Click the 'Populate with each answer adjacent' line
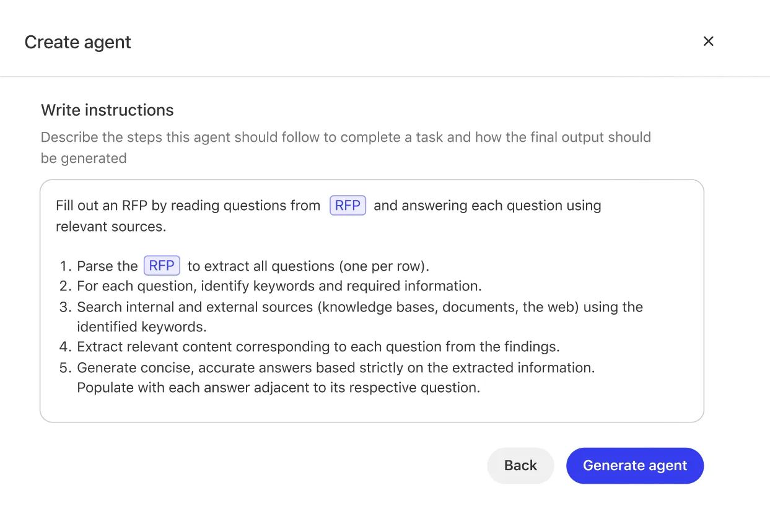 279,388
